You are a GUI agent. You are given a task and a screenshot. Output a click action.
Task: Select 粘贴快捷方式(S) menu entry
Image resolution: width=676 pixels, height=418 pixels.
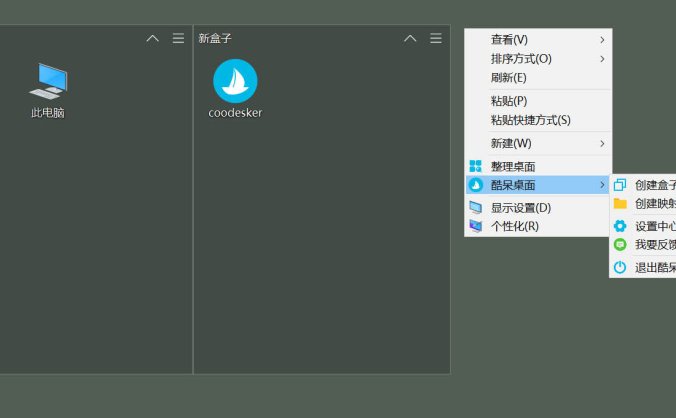(538, 120)
